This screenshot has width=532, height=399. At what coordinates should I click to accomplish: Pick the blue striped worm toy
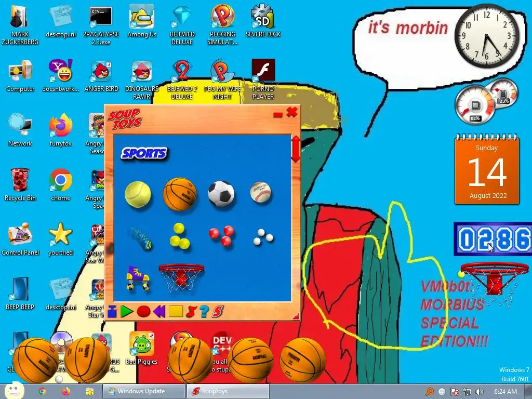click(141, 238)
